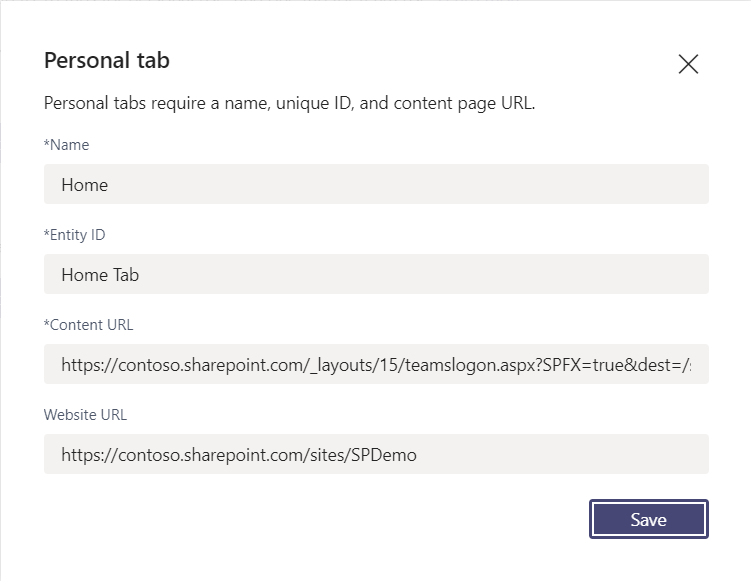Click the Save button

pos(648,519)
